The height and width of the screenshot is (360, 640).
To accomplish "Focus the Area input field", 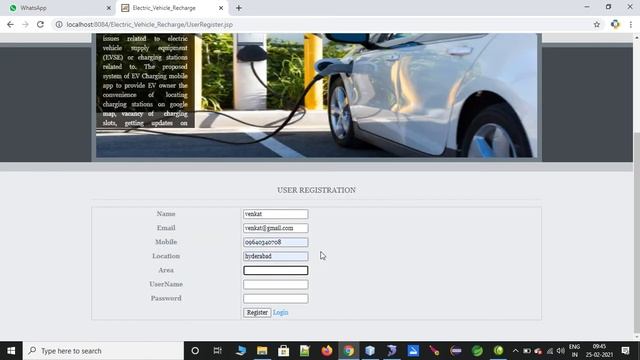I will 276,270.
